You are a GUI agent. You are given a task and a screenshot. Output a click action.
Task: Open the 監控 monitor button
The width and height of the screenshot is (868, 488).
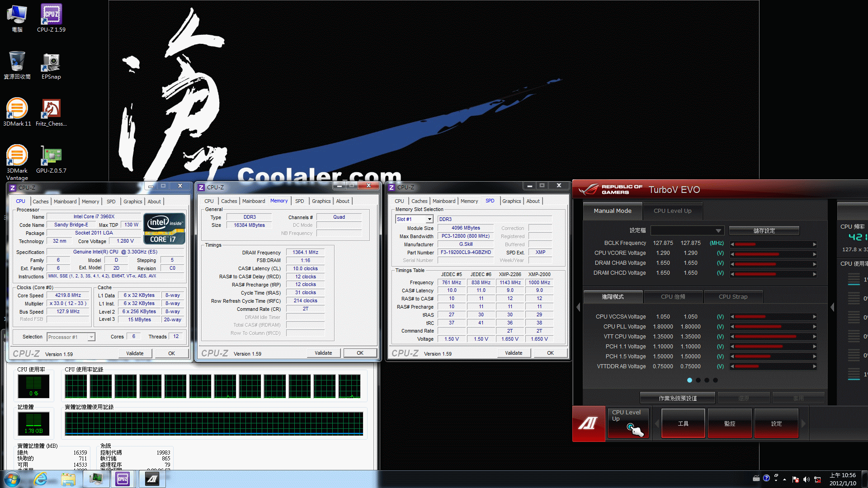pyautogui.click(x=730, y=423)
